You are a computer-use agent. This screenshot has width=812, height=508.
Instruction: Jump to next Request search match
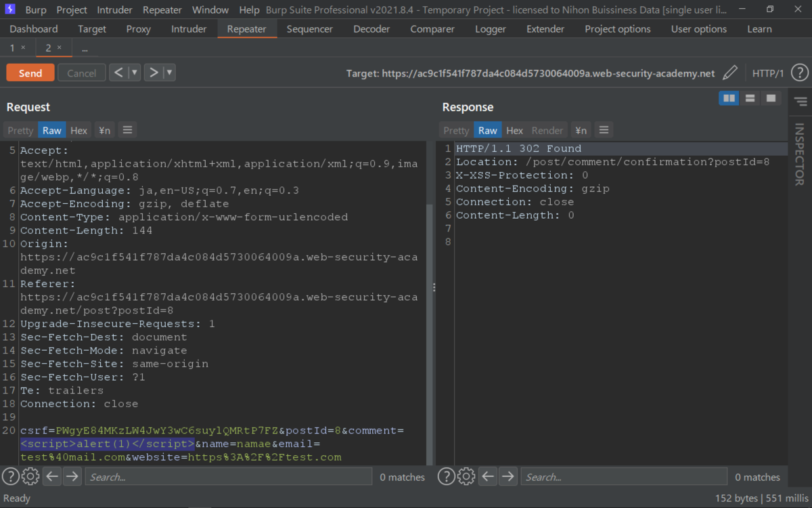click(72, 477)
